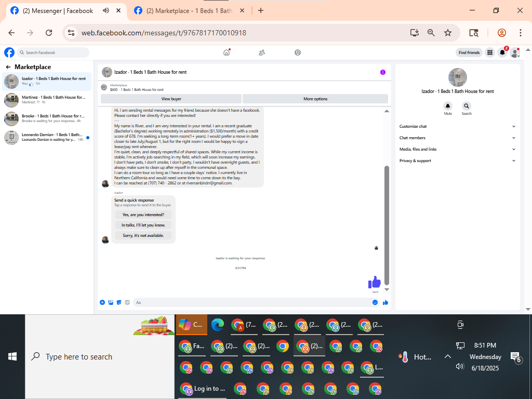This screenshot has width=532, height=399.
Task: Choose a GIF from the composer
Action: point(127,302)
